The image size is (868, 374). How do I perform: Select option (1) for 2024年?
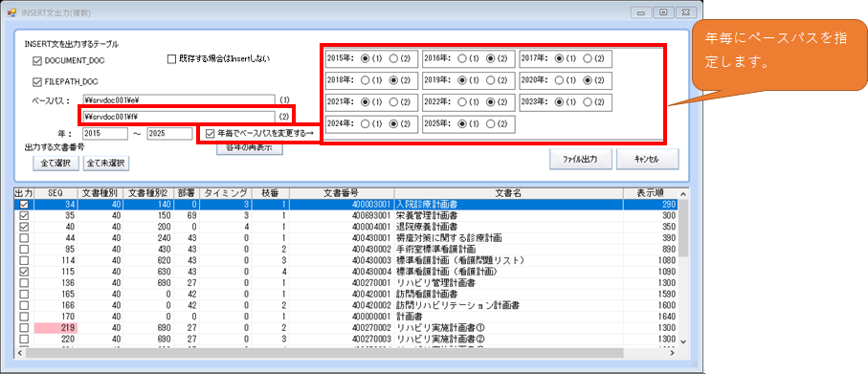pyautogui.click(x=365, y=124)
